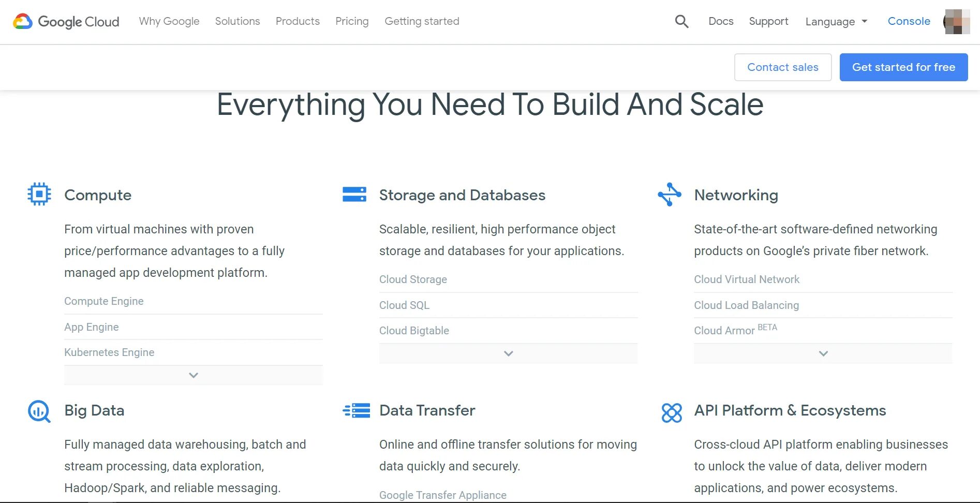Screen dimensions: 980x503
Task: Click the Networking arrows icon
Action: (x=670, y=194)
